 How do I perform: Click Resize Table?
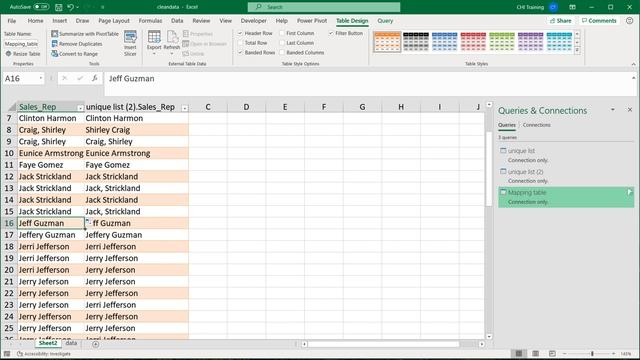[23, 53]
